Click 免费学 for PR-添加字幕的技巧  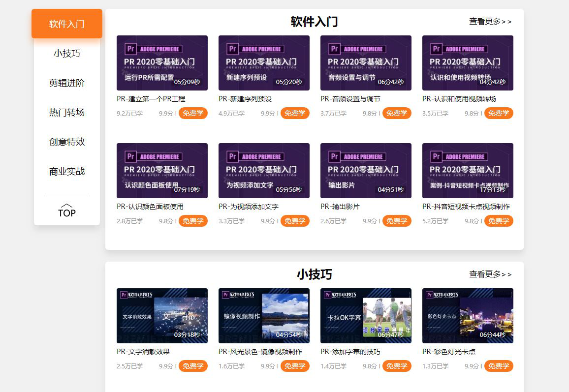tap(397, 366)
